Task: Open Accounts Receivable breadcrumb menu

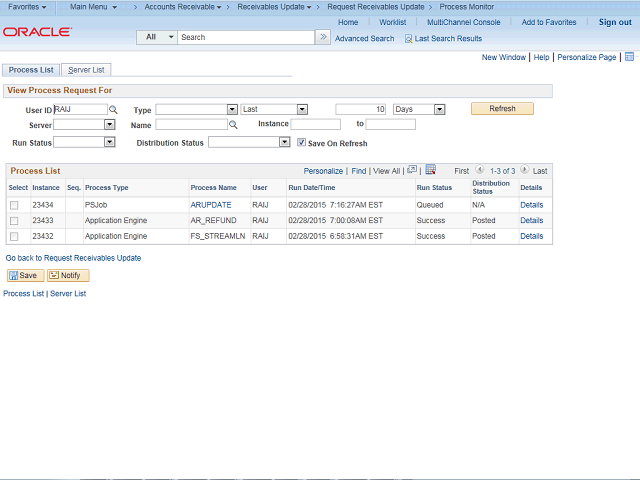Action: point(183,7)
